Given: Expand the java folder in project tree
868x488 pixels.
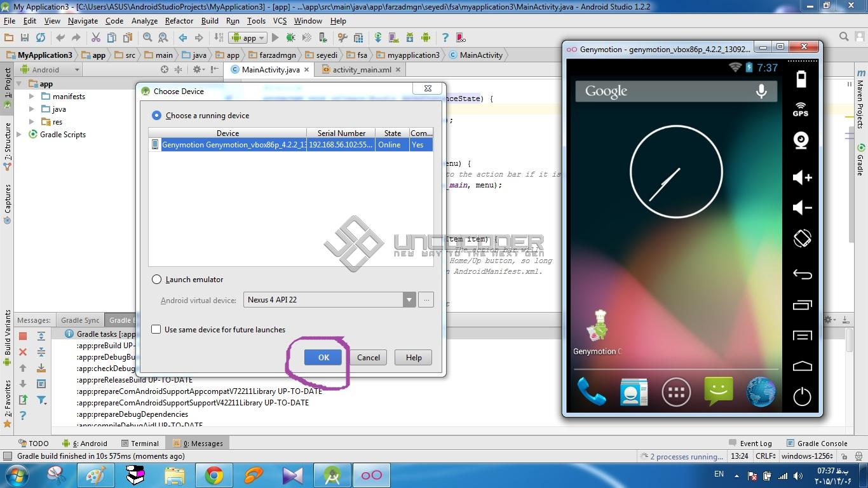Looking at the screenshot, I should [x=32, y=109].
